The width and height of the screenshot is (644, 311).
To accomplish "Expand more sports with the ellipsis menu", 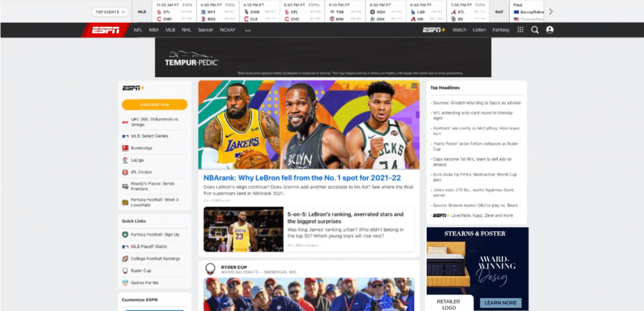I will (248, 30).
